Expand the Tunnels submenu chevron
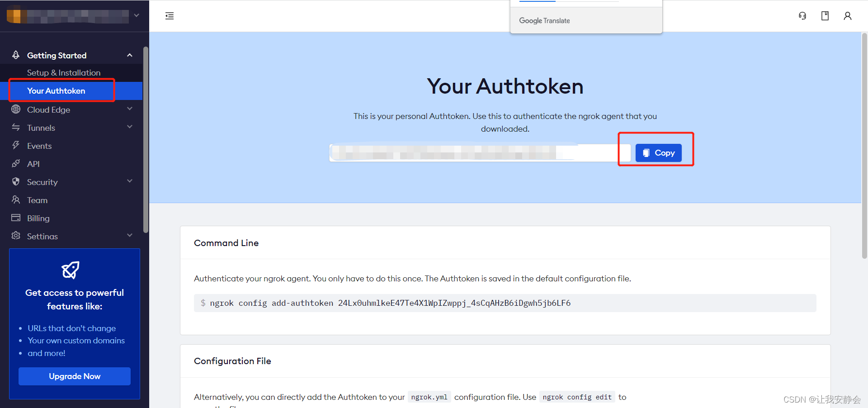The image size is (868, 408). 130,127
